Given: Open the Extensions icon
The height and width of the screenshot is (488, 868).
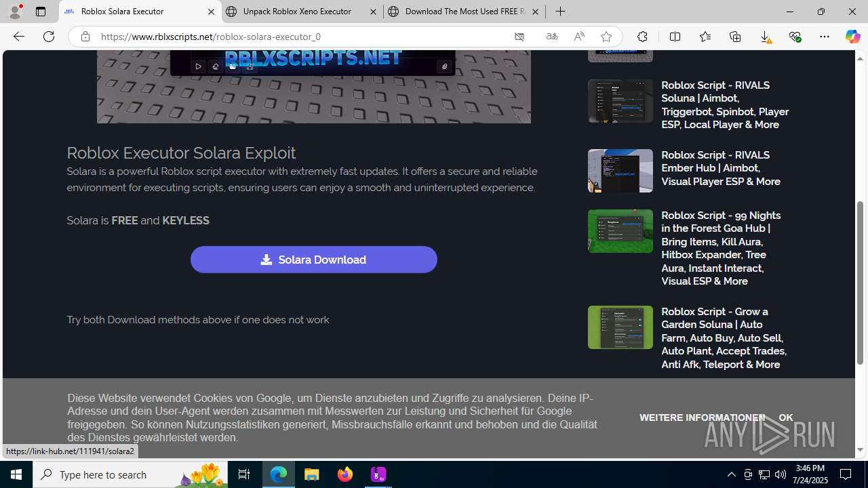Looking at the screenshot, I should 642,37.
